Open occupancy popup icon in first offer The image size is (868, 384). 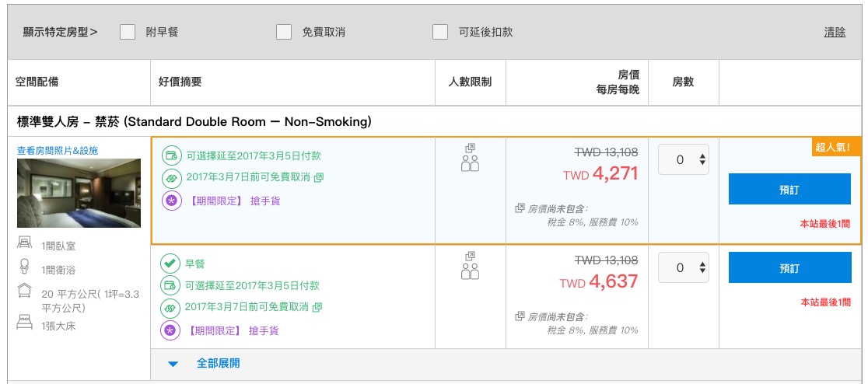(470, 148)
